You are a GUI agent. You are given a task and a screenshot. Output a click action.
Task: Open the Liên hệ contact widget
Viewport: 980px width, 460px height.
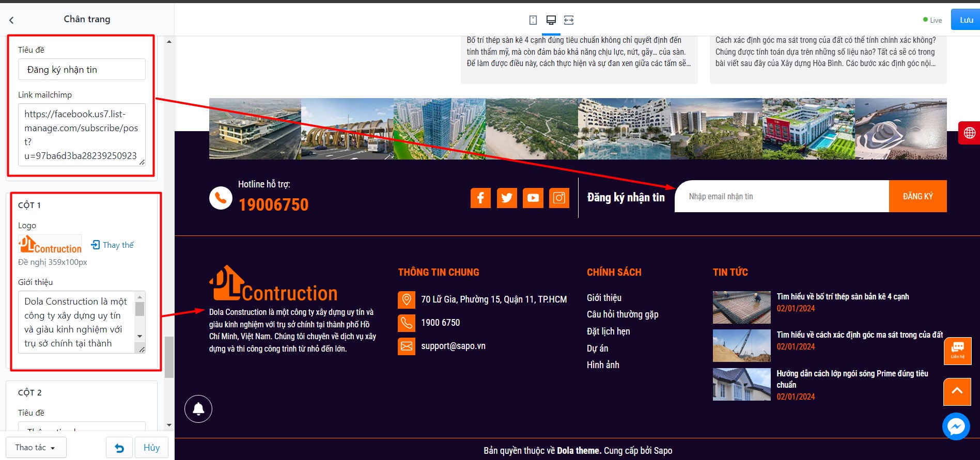pos(957,351)
